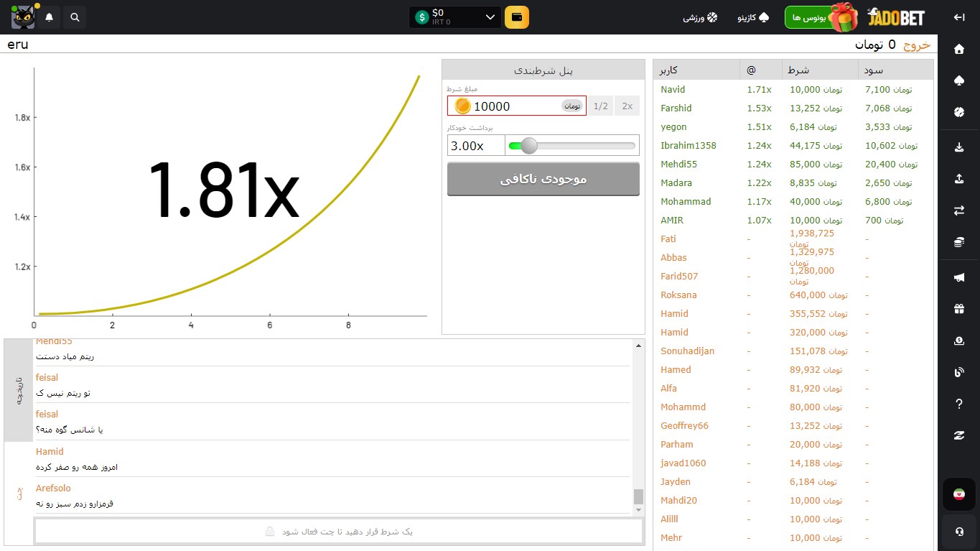980x551 pixels.
Task: Click the خروج logout link
Action: [x=916, y=45]
